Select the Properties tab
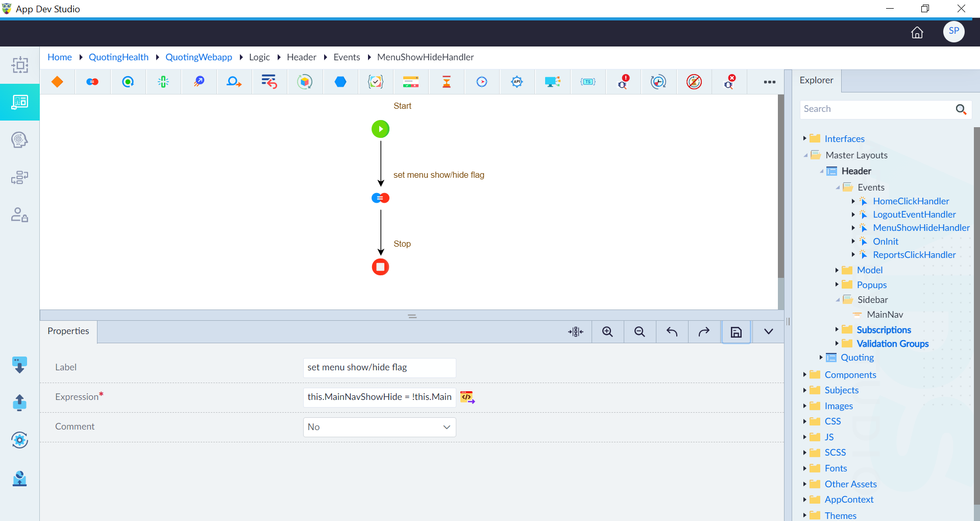This screenshot has width=980, height=521. (68, 331)
